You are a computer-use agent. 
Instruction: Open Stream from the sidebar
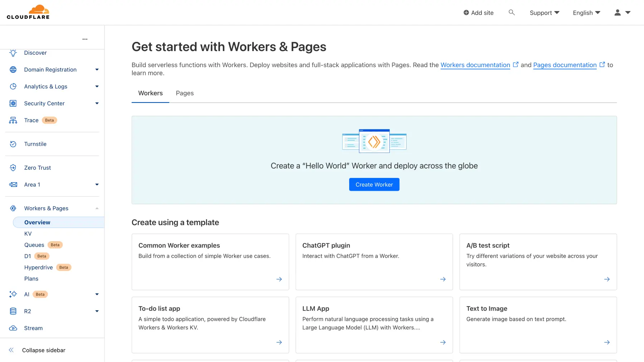(x=33, y=328)
